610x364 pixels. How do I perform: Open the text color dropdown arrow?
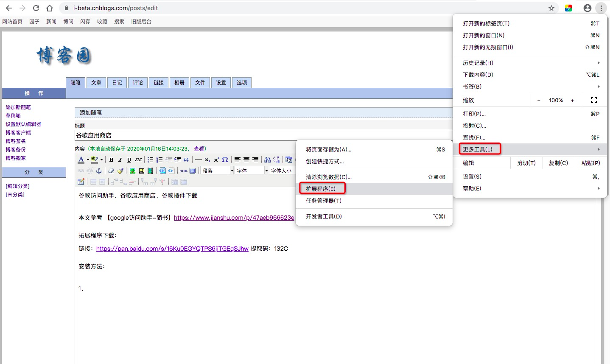pyautogui.click(x=88, y=160)
